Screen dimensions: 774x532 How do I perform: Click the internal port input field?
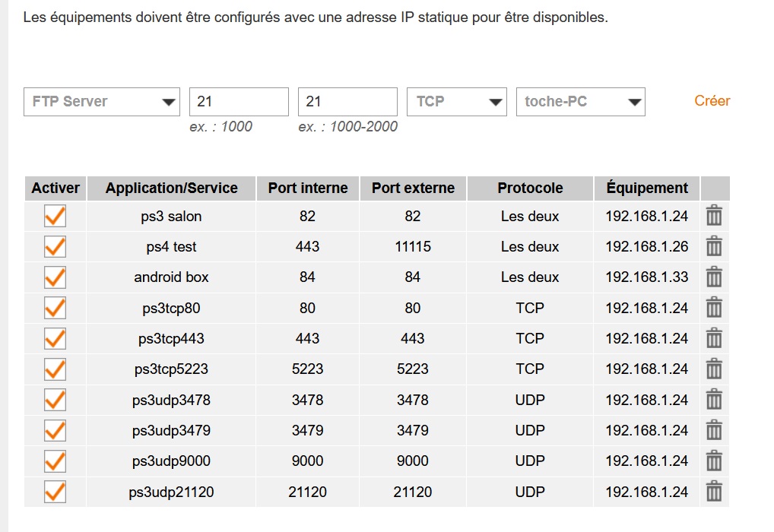(239, 102)
